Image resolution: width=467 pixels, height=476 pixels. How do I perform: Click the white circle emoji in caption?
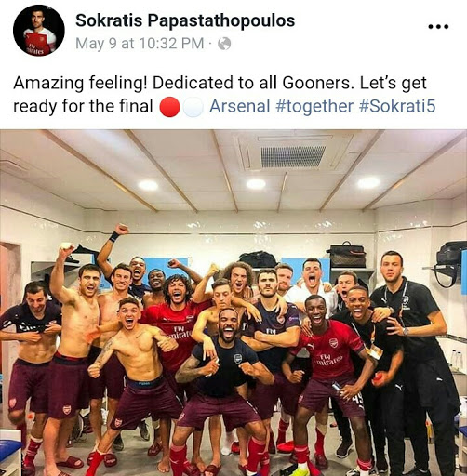click(193, 107)
